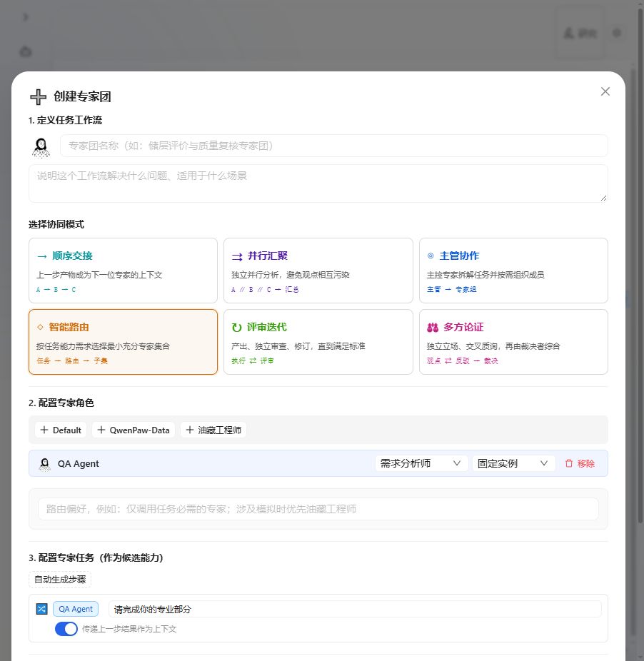Click 'A → B → C' flow text
Image resolution: width=644 pixels, height=661 pixels.
coord(56,290)
